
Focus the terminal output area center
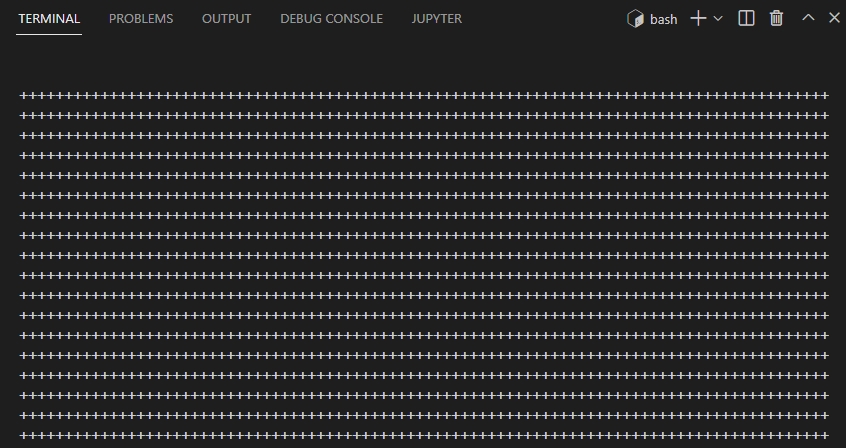pos(423,265)
